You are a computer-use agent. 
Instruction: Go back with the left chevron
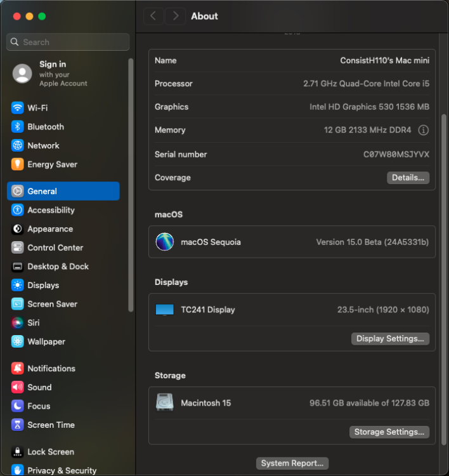[153, 16]
